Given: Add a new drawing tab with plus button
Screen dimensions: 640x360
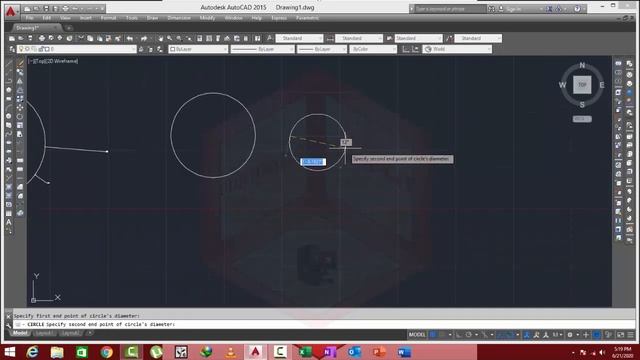Looking at the screenshot, I should (69, 28).
